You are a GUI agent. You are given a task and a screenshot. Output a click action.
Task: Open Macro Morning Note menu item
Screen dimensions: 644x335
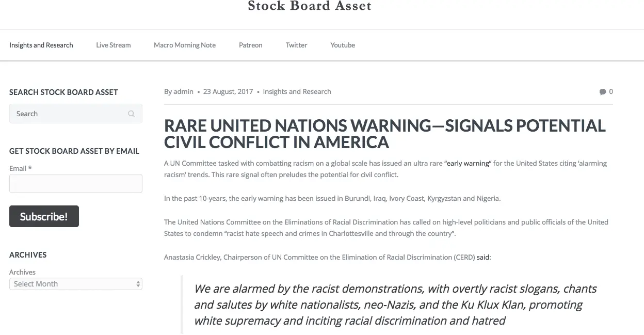185,45
